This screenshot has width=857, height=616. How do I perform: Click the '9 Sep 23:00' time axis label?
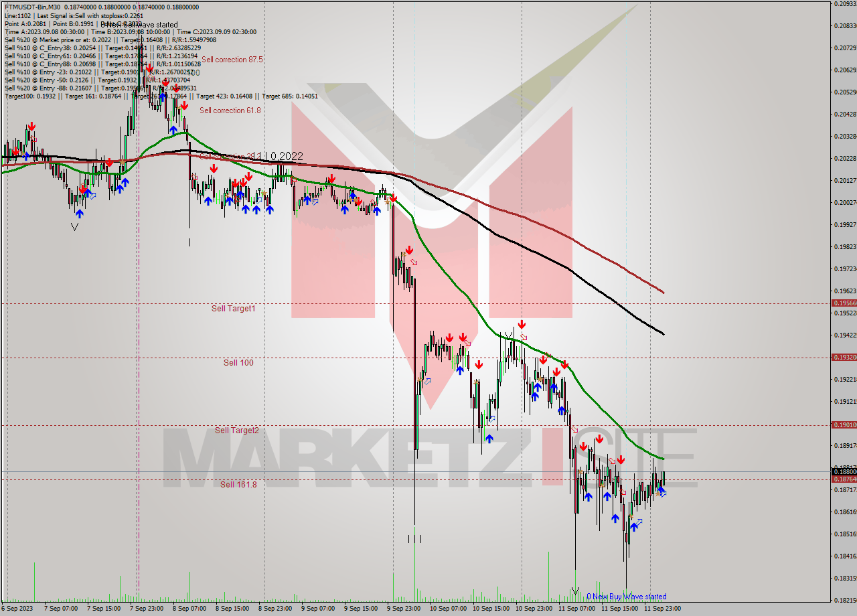[404, 609]
